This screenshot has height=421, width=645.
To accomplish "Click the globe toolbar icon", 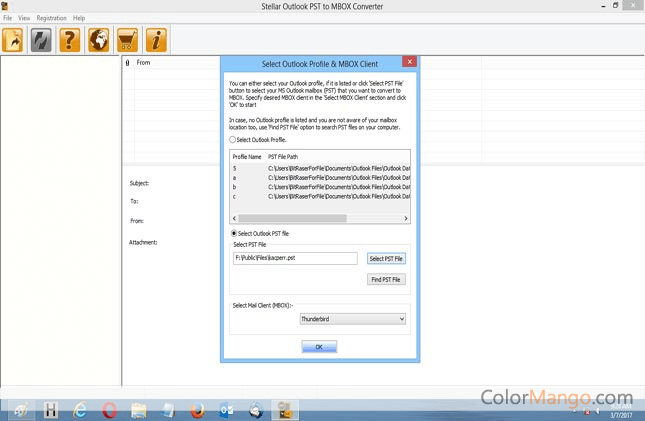I will tap(99, 40).
